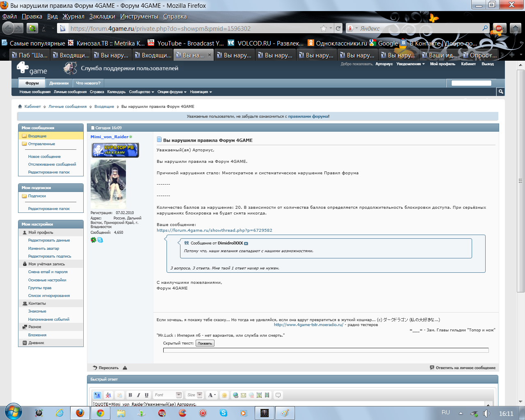Open the forum post link showthread.php?p=6729582
This screenshot has width=525, height=420.
tap(215, 230)
